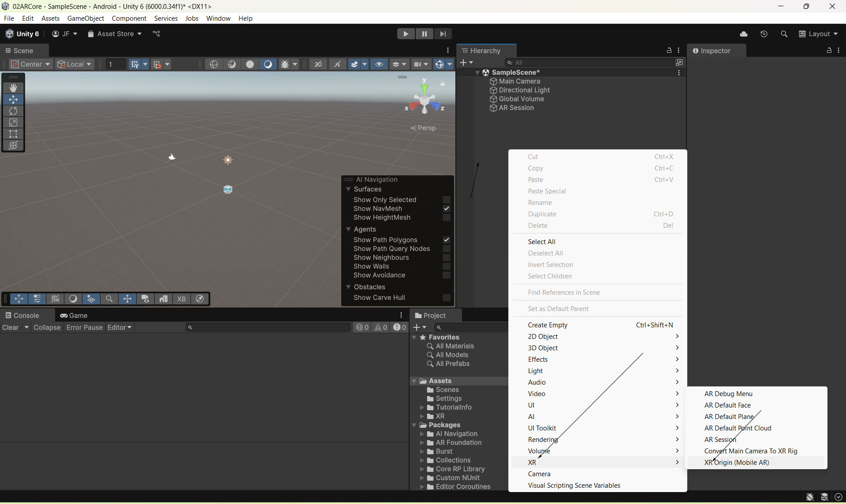Select the Rect tool

[13, 134]
